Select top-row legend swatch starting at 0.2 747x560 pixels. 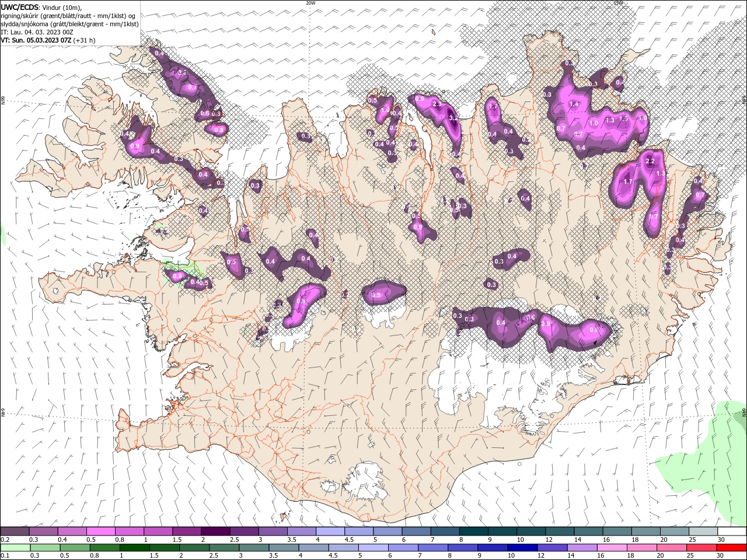[x=15, y=531]
